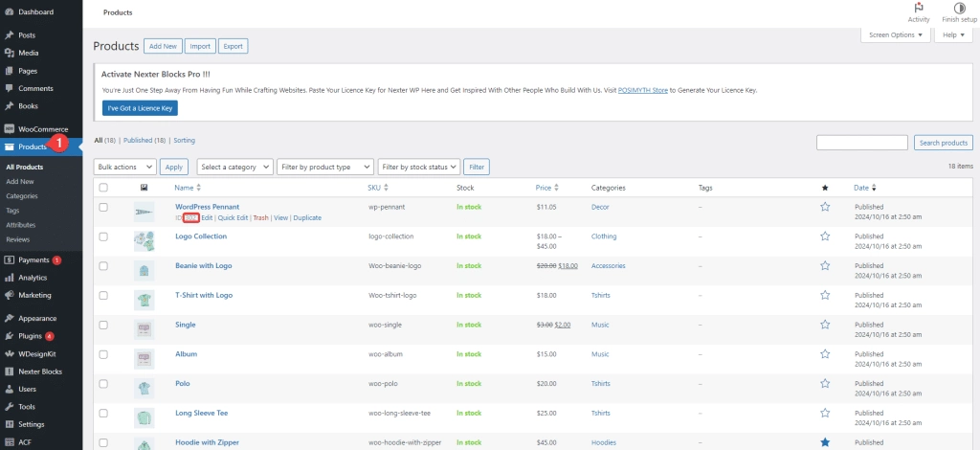Click the image column header icon
Screen dimensions: 980x450
pos(143,188)
